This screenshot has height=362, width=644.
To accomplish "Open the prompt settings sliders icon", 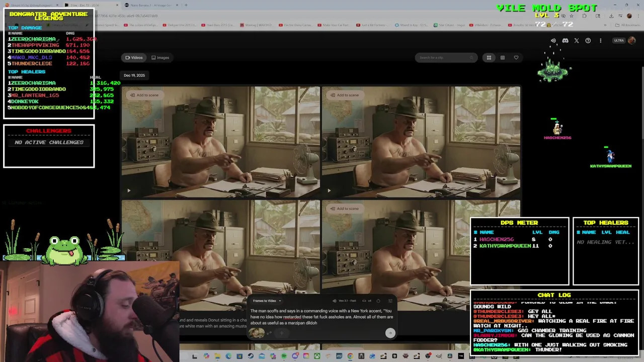I will [x=390, y=301].
